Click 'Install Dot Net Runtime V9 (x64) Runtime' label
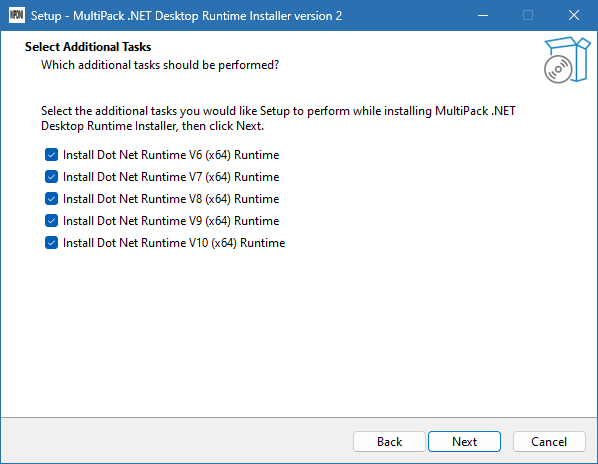 (x=171, y=221)
